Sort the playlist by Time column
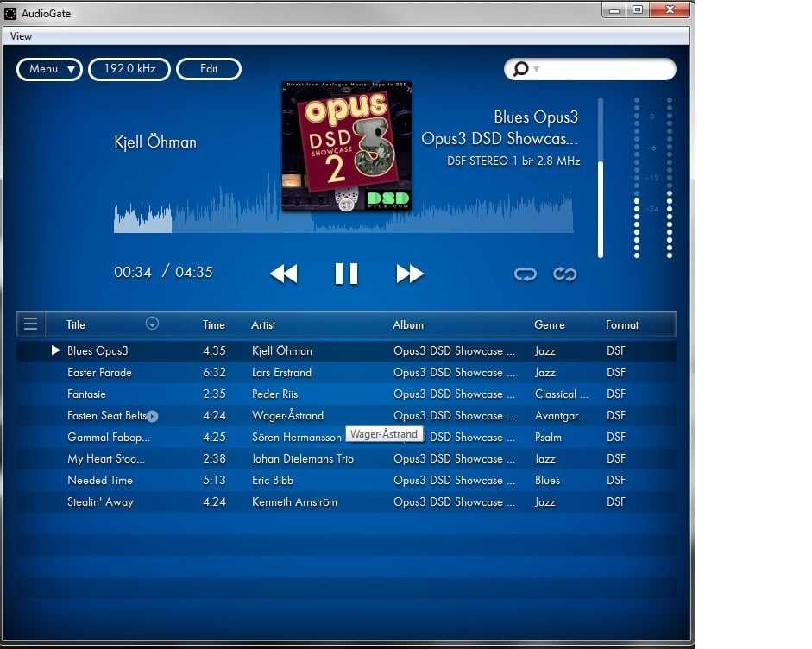The width and height of the screenshot is (812, 649). [x=213, y=324]
